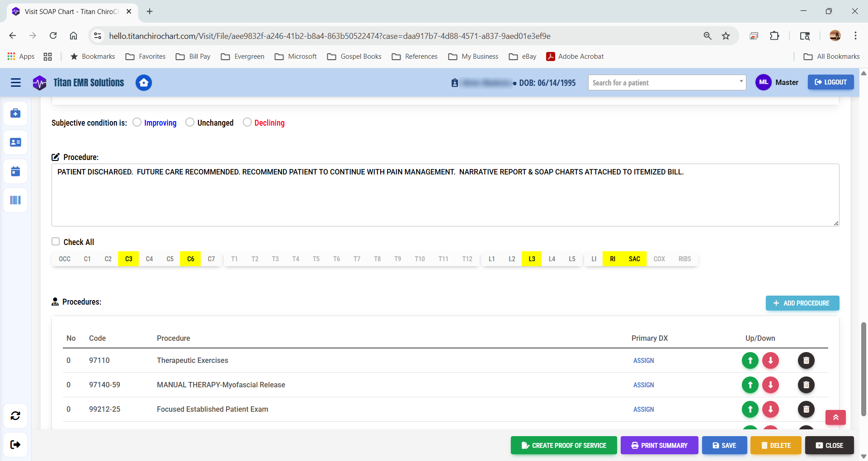
Task: Click the spine/barcode sidebar icon
Action: click(x=15, y=200)
